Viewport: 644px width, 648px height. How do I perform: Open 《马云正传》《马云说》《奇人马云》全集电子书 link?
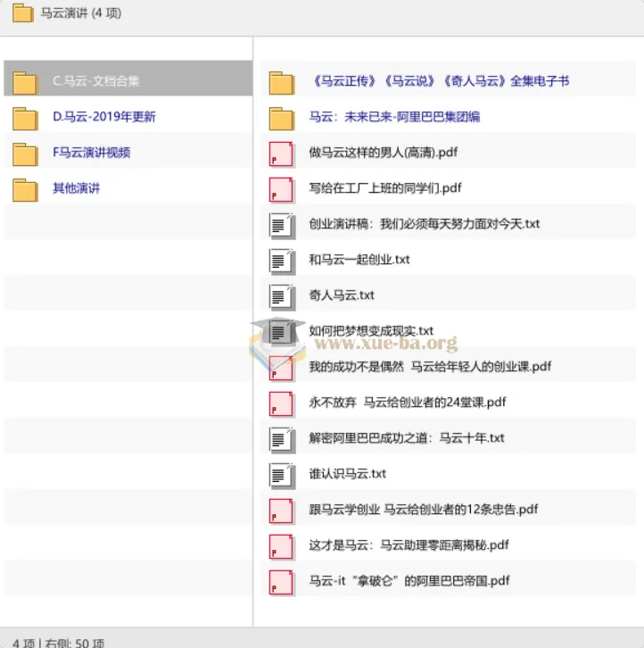point(440,81)
